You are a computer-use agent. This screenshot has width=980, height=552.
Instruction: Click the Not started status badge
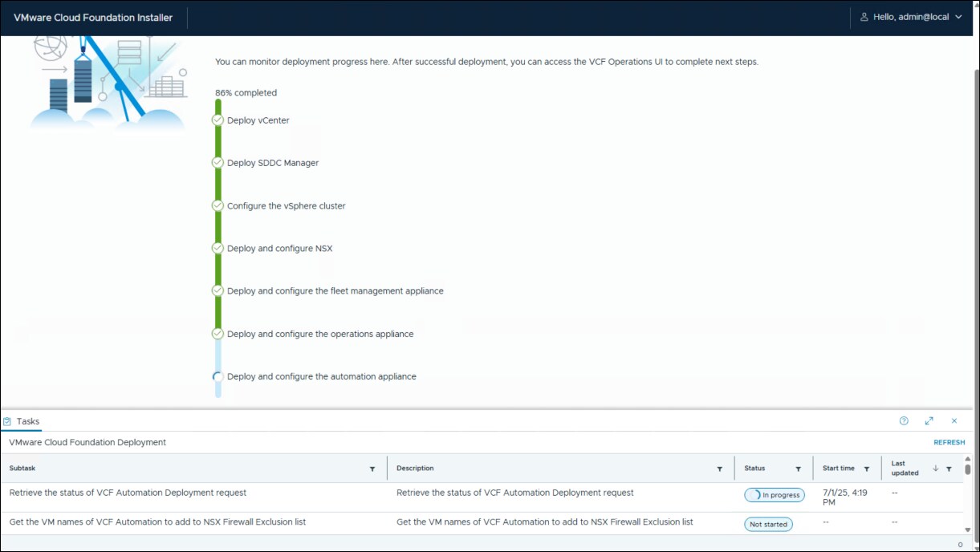tap(768, 525)
